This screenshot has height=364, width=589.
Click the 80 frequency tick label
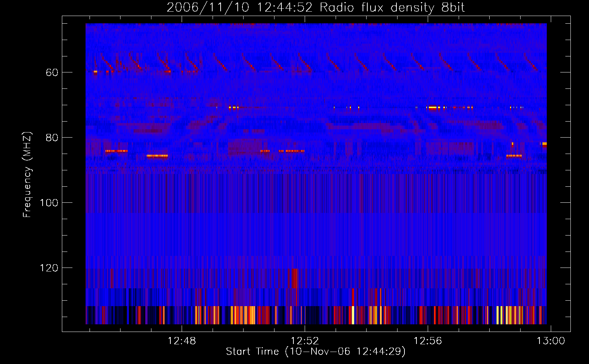tap(52, 138)
